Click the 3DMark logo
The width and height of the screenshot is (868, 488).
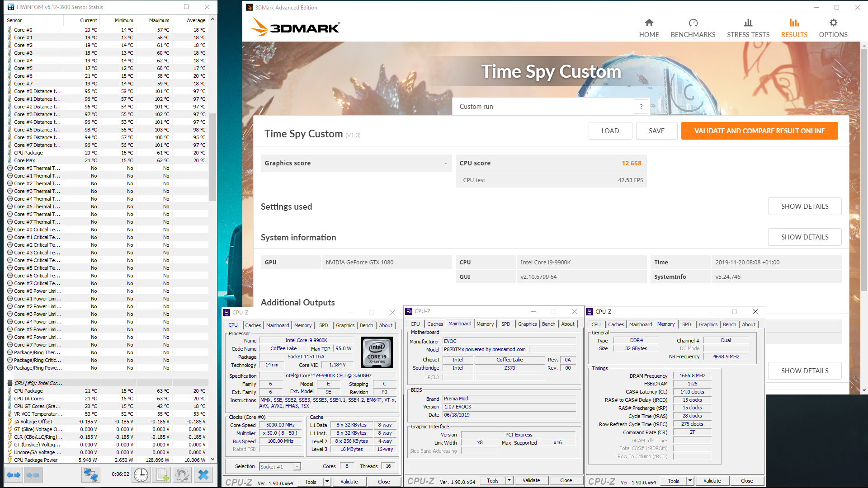pos(295,27)
